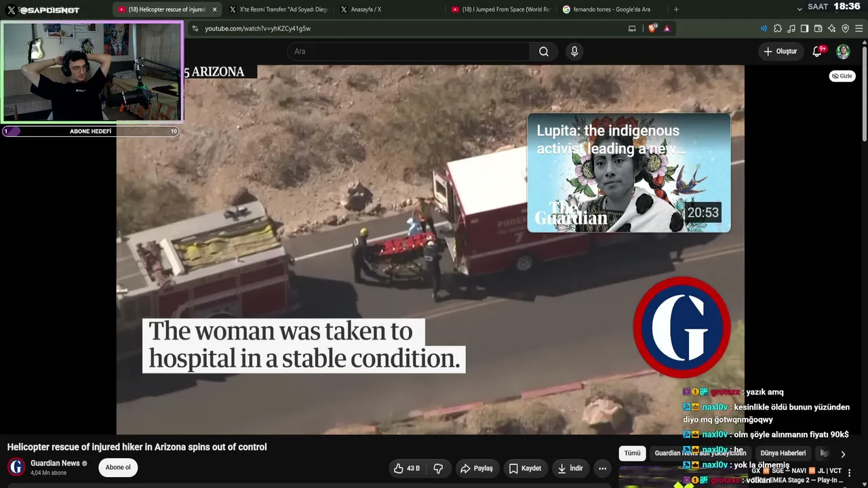
Task: Show the browser sidebar panel
Action: (804, 28)
